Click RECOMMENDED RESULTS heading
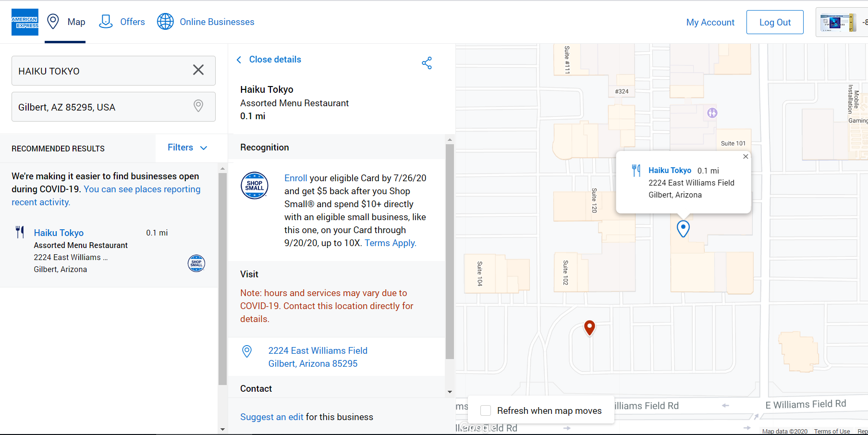The height and width of the screenshot is (435, 868). [x=58, y=149]
